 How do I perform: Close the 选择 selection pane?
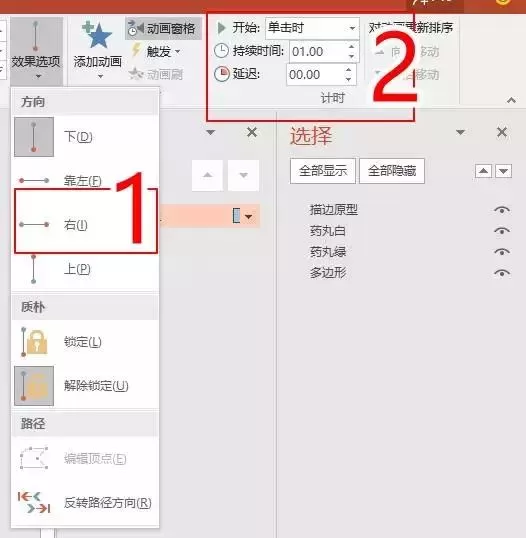(x=502, y=132)
